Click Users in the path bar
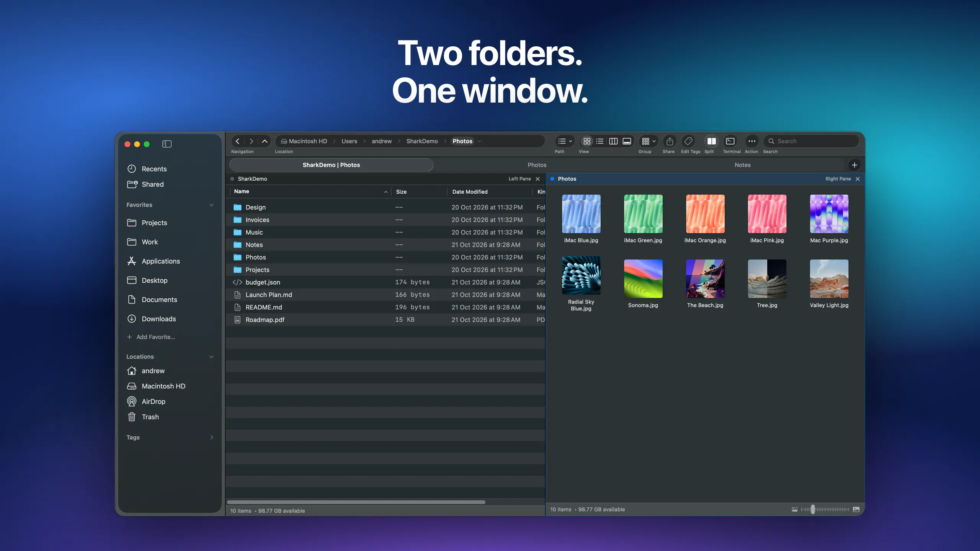This screenshot has height=551, width=980. 349,141
